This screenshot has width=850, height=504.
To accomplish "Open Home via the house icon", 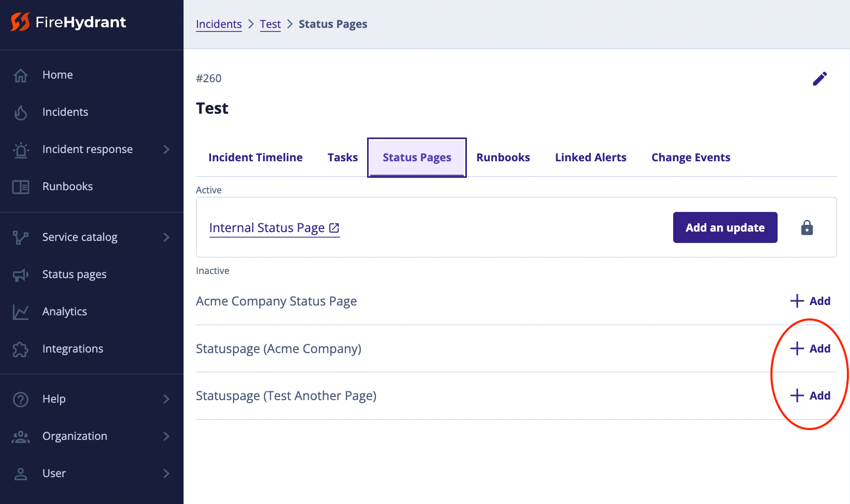I will click(21, 75).
